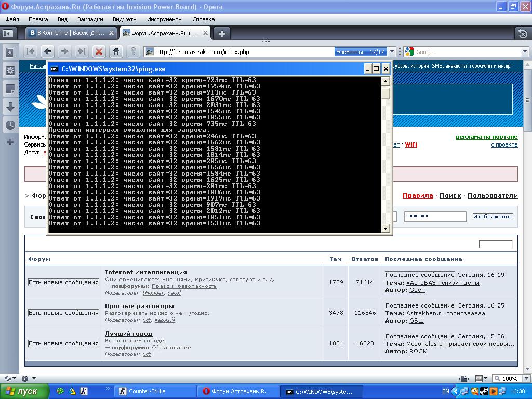Image resolution: width=532 pixels, height=399 pixels.
Task: Open the Инструменты menu
Action: click(x=165, y=19)
